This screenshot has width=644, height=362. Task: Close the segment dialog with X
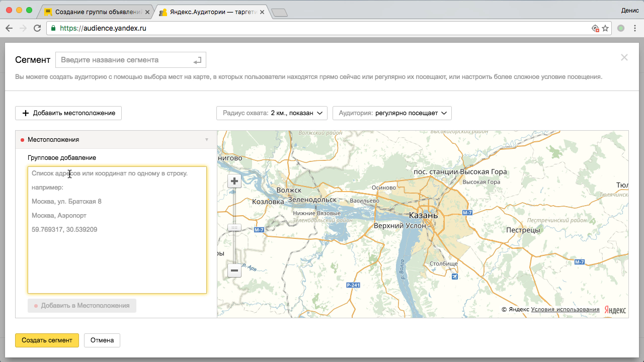coord(624,57)
